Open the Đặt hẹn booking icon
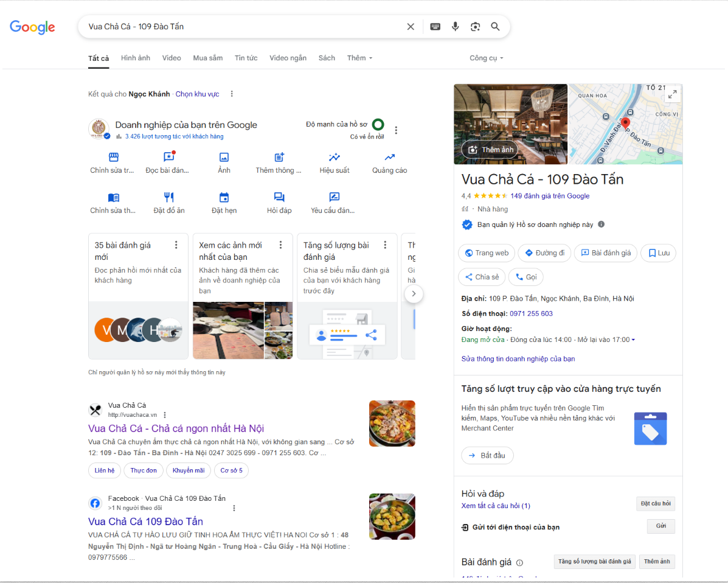Viewport: 728px width, 583px height. pos(224,197)
